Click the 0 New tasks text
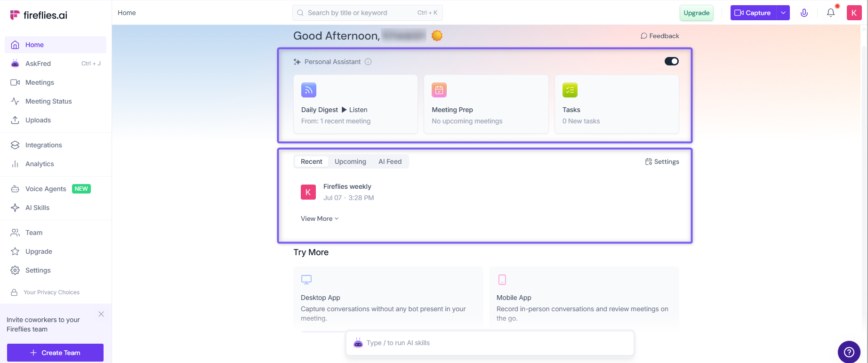This screenshot has width=868, height=363. (581, 121)
